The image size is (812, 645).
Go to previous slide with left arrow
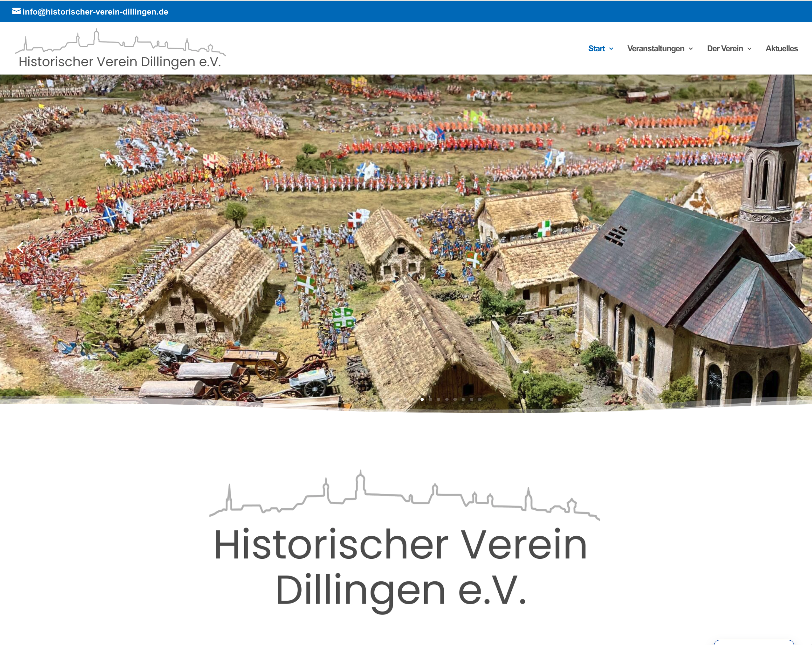[20, 248]
